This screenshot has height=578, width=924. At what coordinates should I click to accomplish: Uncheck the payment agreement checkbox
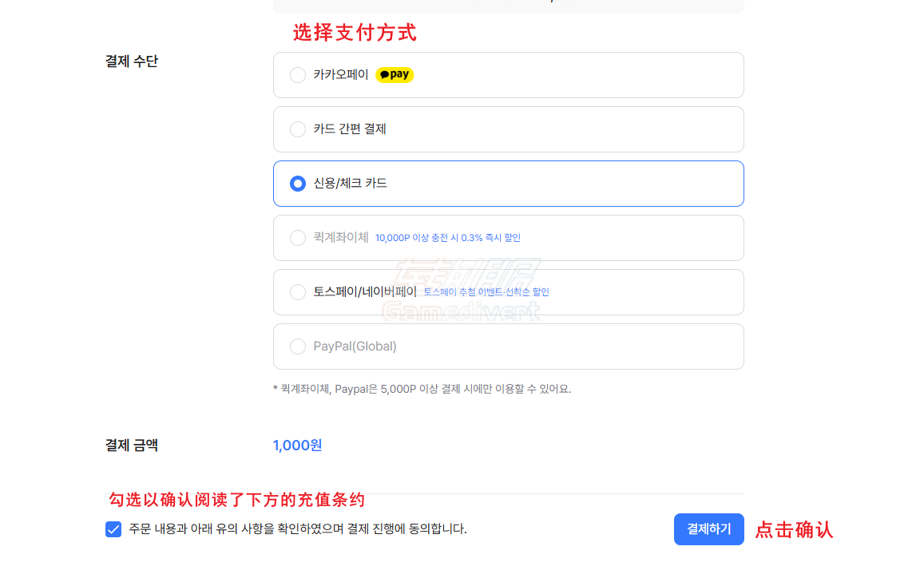pos(113,529)
